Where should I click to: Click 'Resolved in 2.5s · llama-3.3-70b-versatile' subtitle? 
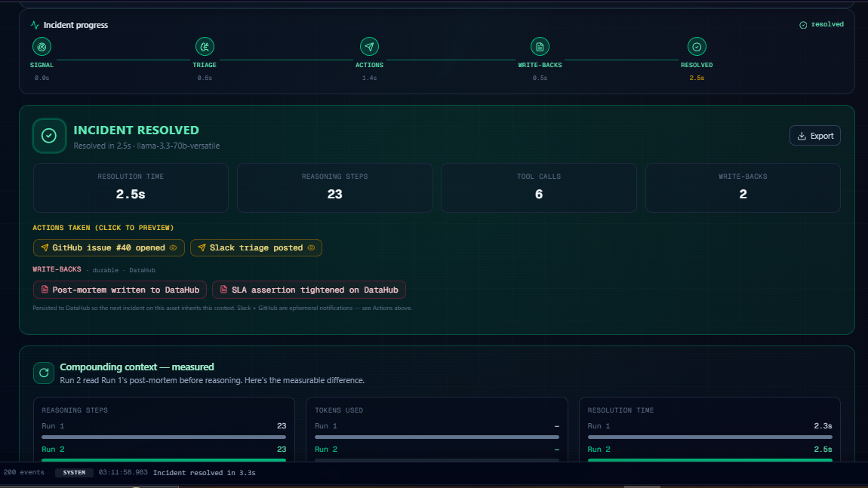146,146
